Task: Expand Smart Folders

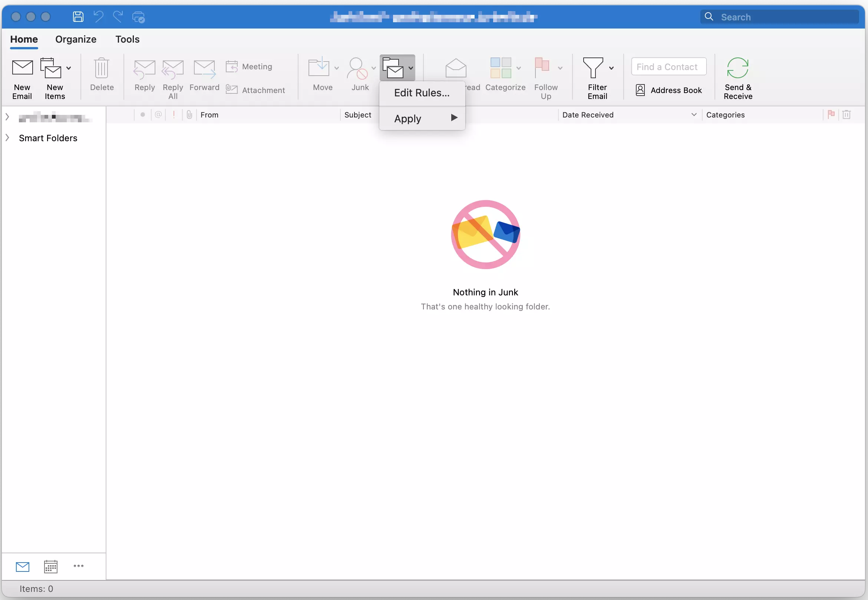Action: pyautogui.click(x=7, y=138)
